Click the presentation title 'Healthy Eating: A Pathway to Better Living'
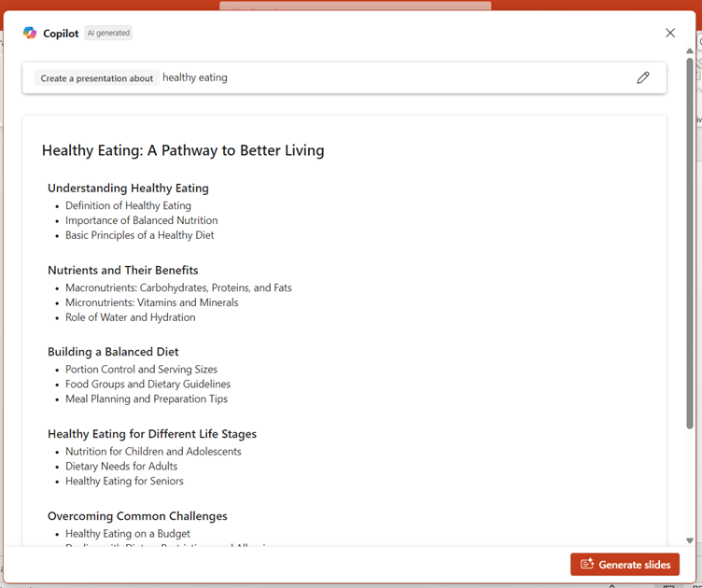This screenshot has width=702, height=588. point(183,150)
